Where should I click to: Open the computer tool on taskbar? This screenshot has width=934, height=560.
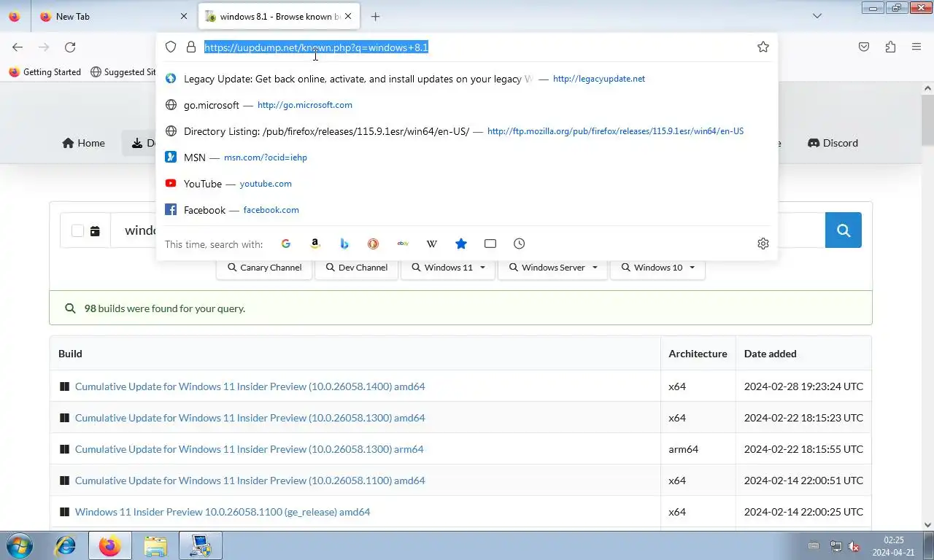pyautogui.click(x=200, y=545)
